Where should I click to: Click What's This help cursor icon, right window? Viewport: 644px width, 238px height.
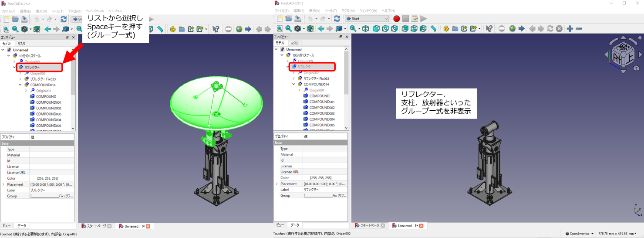tap(489, 29)
